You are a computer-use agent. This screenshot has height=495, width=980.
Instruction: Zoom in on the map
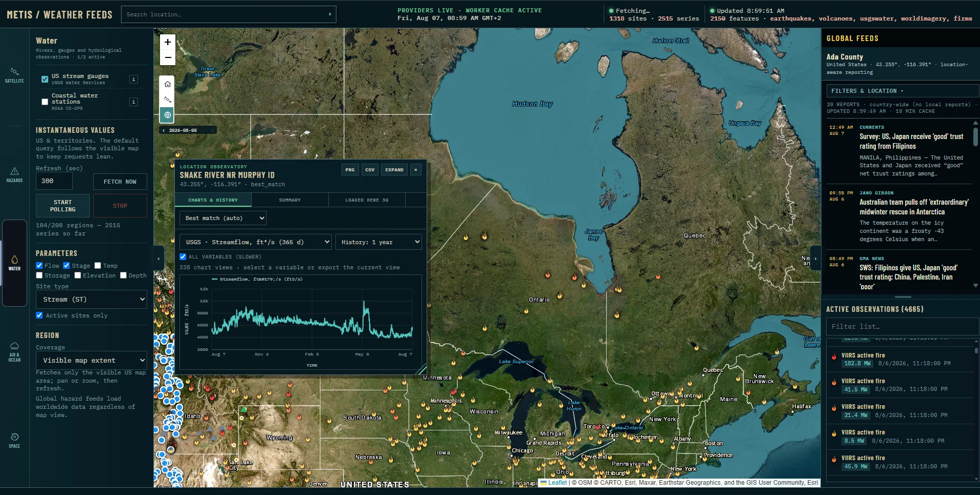click(168, 42)
